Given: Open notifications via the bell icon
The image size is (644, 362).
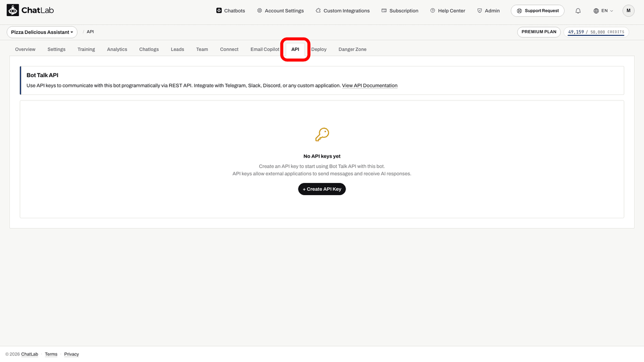Looking at the screenshot, I should point(578,11).
